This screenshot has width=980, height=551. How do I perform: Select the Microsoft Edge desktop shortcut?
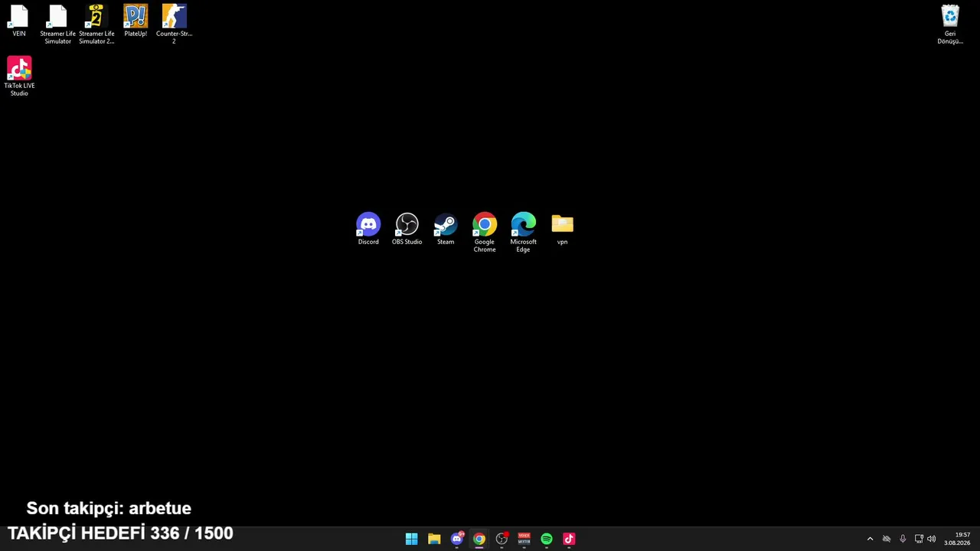tap(524, 233)
